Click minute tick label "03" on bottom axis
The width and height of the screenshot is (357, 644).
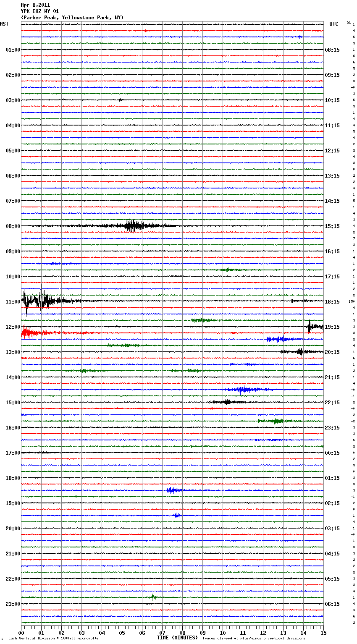tap(82, 633)
